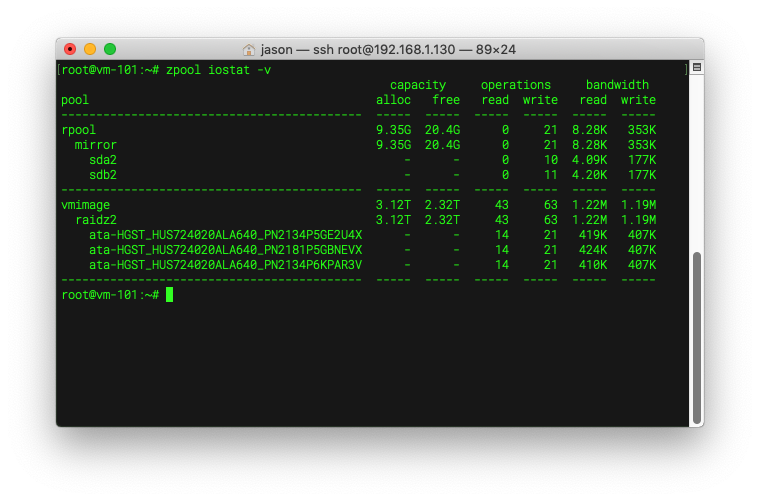Click the disk name ending in PN2181P5GBNEVX
The image size is (760, 501).
pyautogui.click(x=225, y=250)
